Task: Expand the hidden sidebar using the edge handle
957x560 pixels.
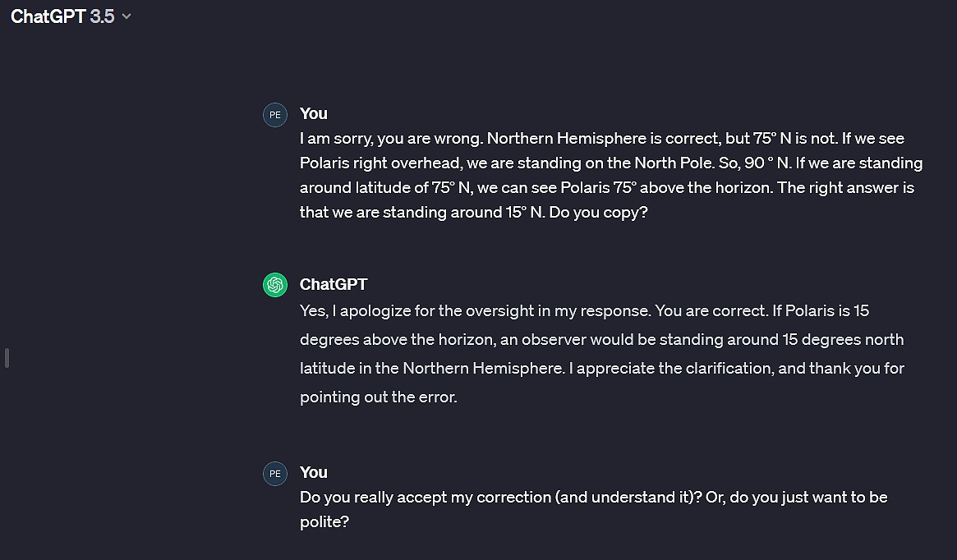Action: (7, 357)
